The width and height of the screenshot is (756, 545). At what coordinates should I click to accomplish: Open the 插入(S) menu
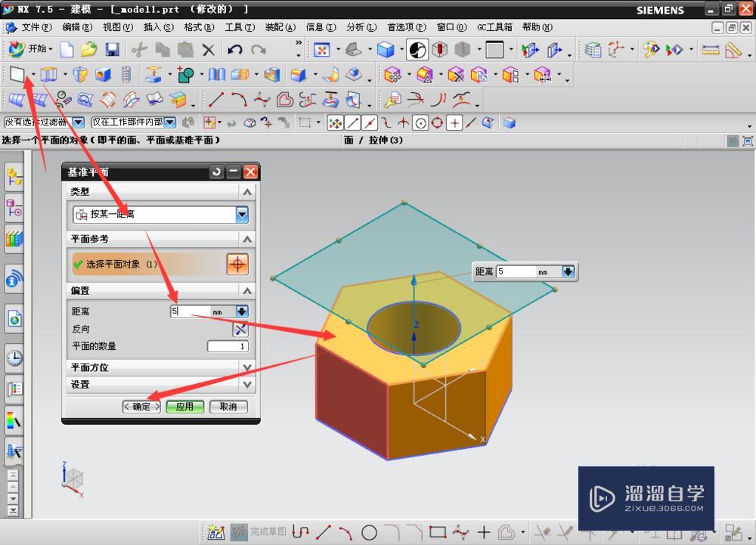[x=158, y=27]
